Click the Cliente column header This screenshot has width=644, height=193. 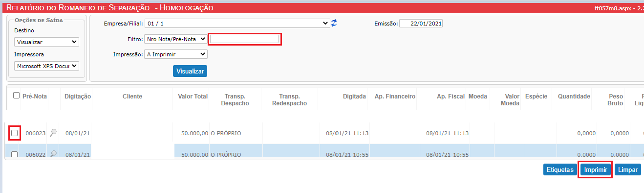132,96
